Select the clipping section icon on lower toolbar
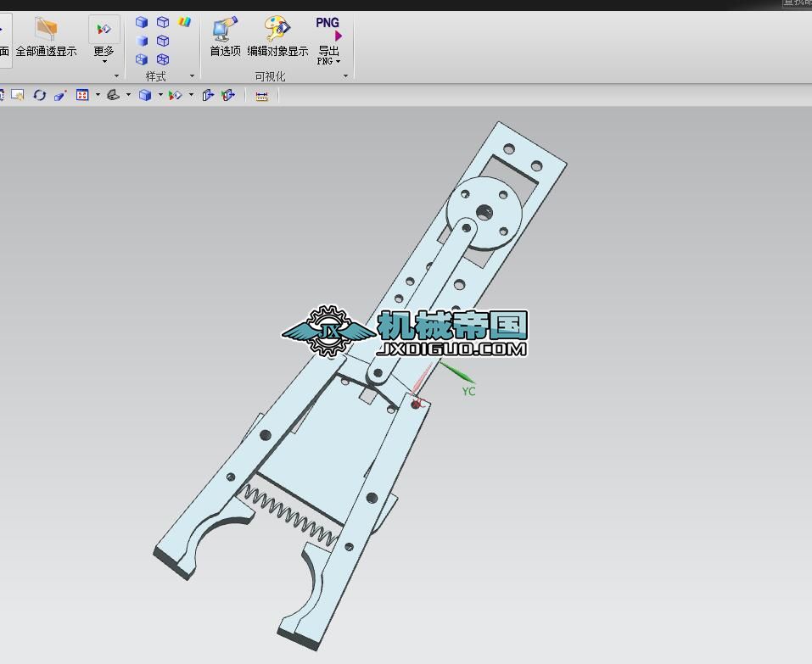This screenshot has width=812, height=664. (115, 95)
